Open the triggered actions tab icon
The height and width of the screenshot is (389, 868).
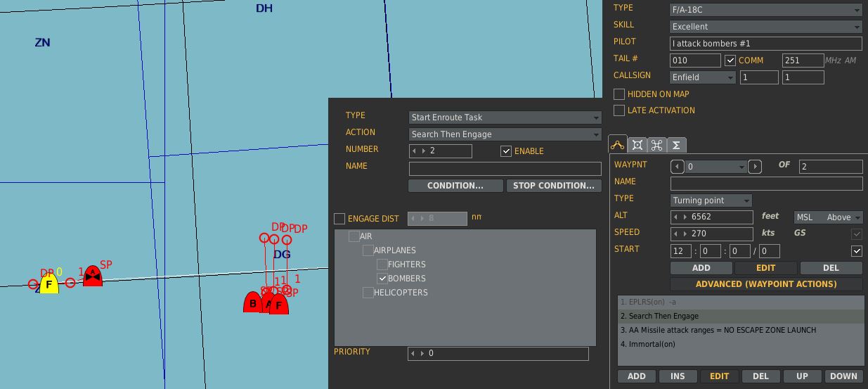click(657, 145)
